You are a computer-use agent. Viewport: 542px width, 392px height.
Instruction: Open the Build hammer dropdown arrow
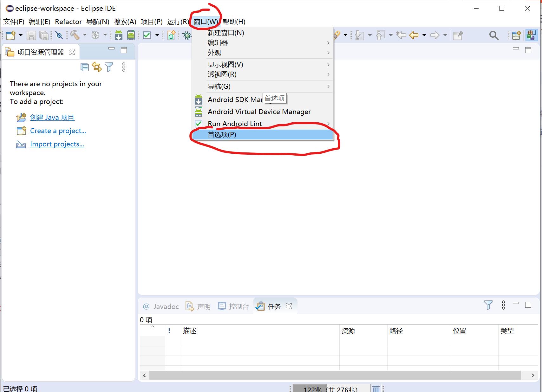85,35
